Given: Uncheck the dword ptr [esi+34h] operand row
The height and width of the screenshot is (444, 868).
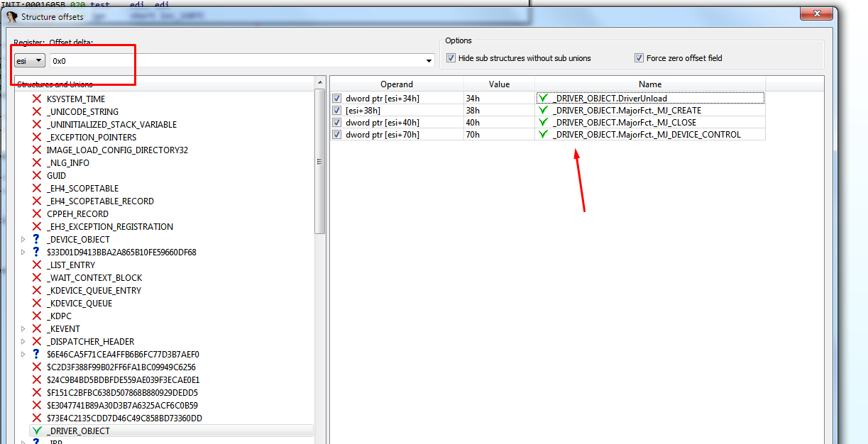Looking at the screenshot, I should click(x=337, y=99).
